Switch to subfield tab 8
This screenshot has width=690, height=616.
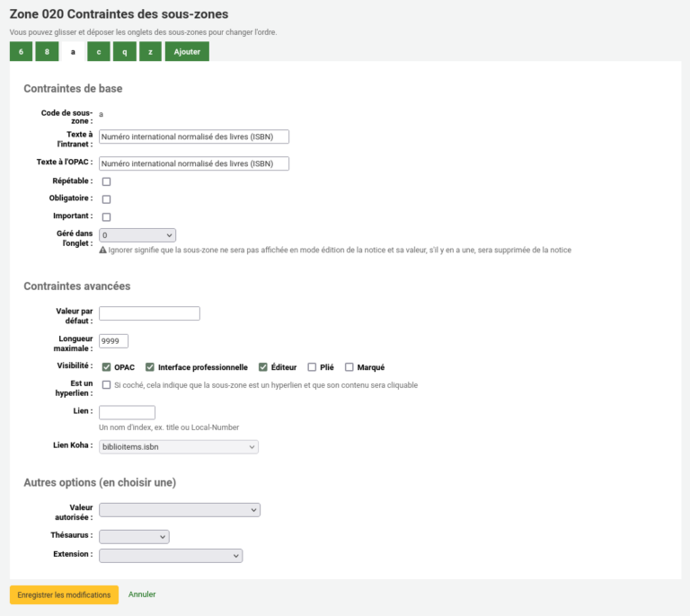(47, 51)
